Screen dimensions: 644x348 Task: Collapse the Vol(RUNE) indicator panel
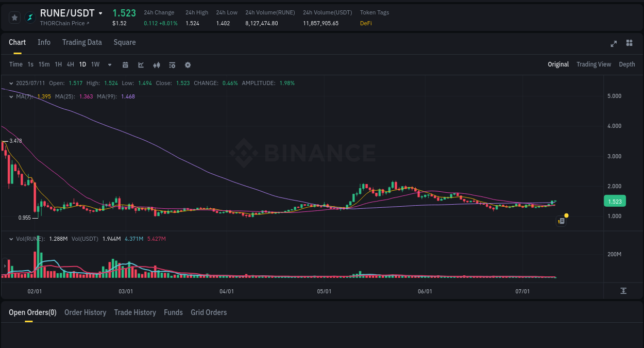[x=11, y=239]
